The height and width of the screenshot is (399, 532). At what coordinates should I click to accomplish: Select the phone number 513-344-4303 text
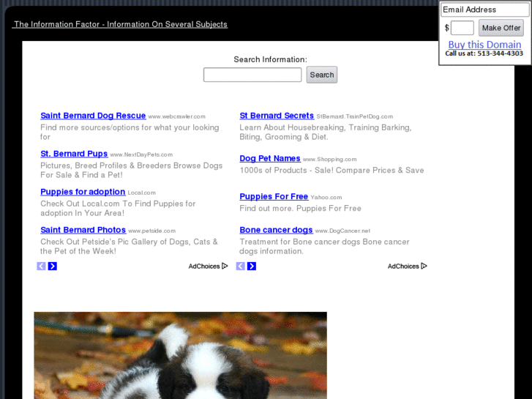pyautogui.click(x=500, y=53)
